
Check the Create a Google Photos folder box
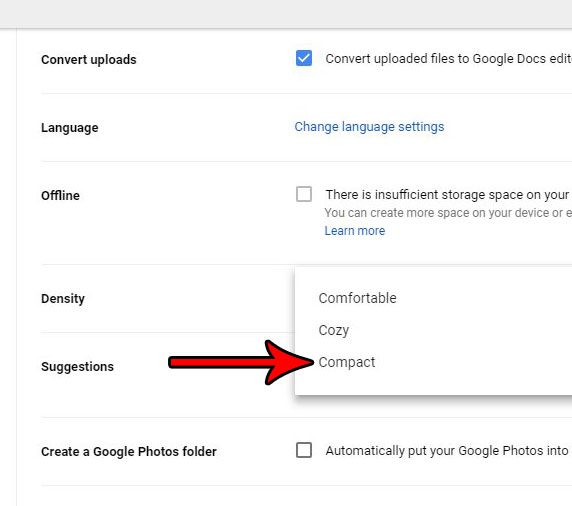tap(304, 450)
